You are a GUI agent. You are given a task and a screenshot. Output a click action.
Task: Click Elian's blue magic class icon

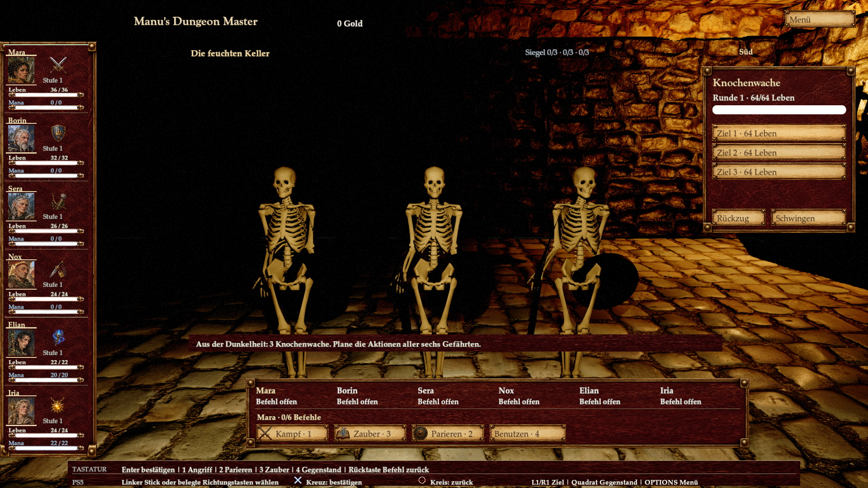click(58, 338)
